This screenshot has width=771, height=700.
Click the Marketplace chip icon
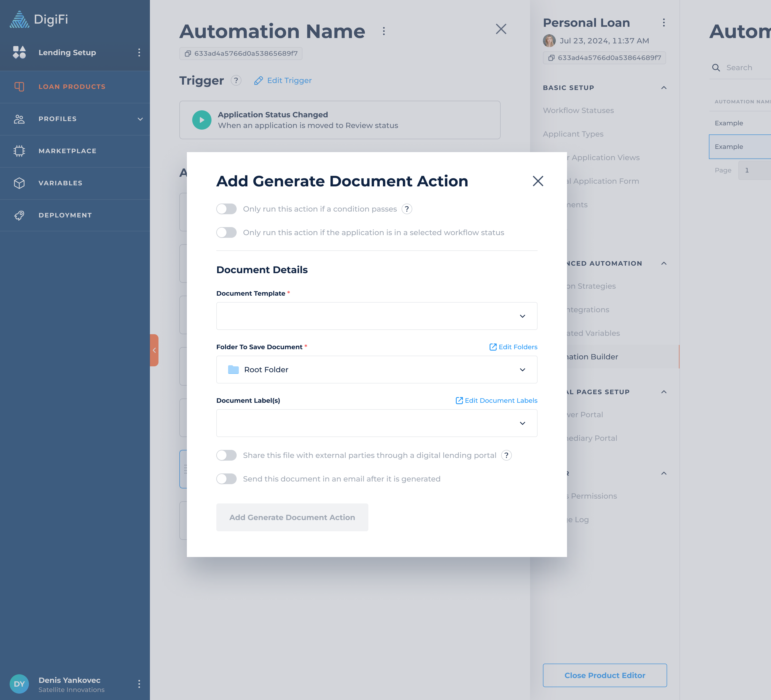pyautogui.click(x=19, y=151)
